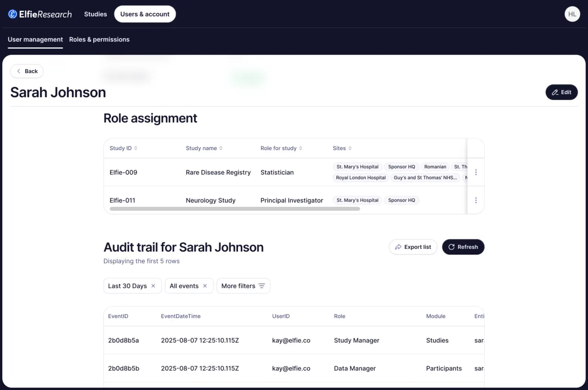Select the Elfie-009 study ID cell
The width and height of the screenshot is (588, 390).
pyautogui.click(x=124, y=173)
